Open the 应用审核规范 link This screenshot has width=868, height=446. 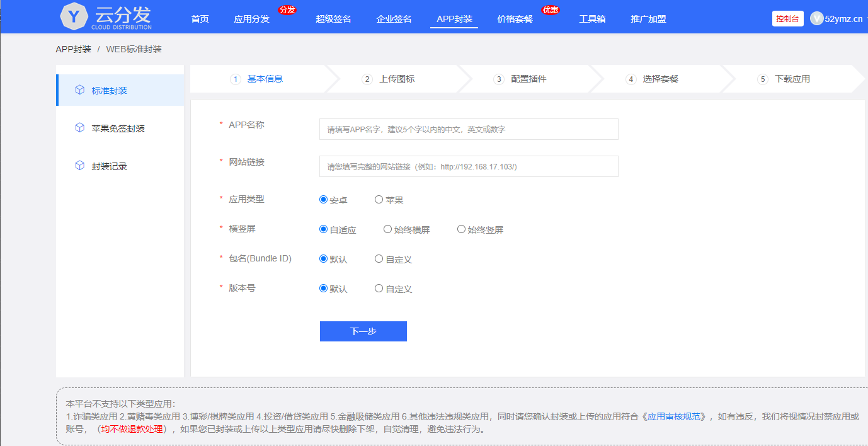pos(673,416)
